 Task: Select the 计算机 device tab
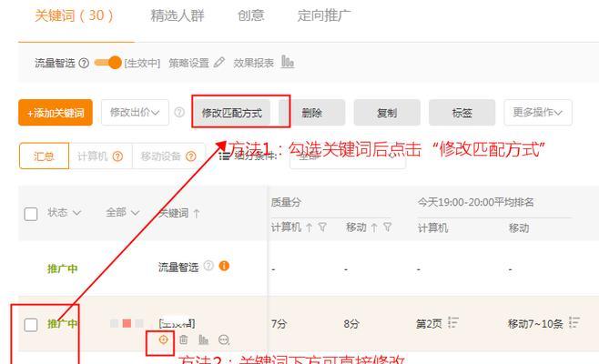(x=100, y=157)
